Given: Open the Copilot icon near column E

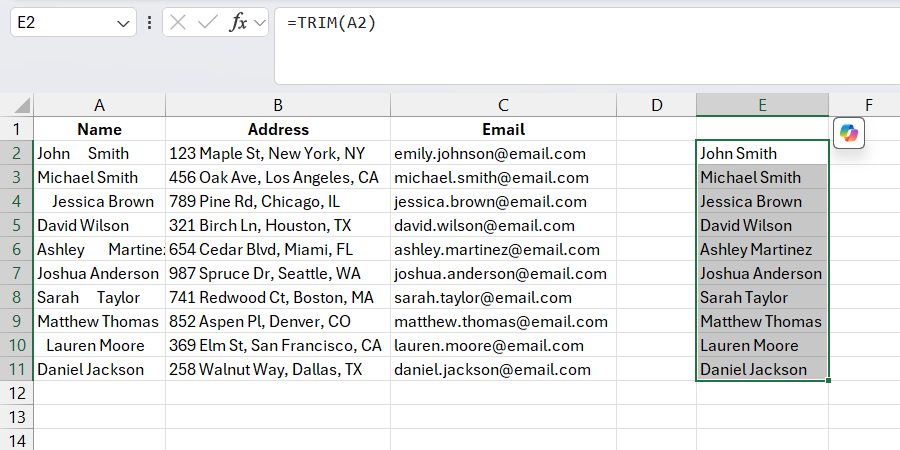Looking at the screenshot, I should click(848, 133).
